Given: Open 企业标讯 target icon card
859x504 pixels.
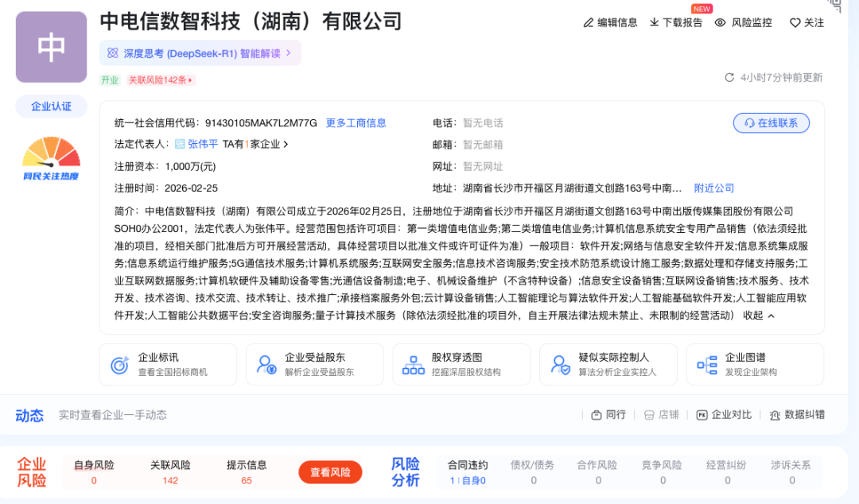Looking at the screenshot, I should [x=120, y=365].
